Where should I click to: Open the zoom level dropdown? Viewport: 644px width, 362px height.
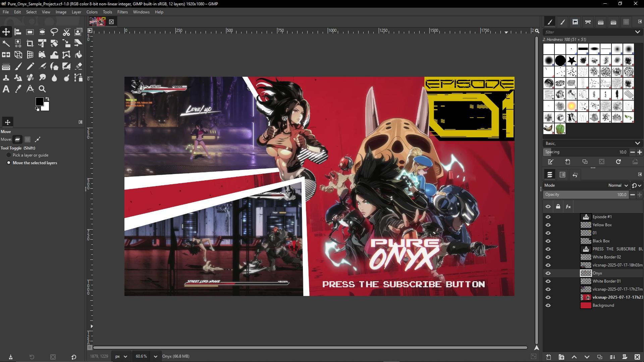155,356
